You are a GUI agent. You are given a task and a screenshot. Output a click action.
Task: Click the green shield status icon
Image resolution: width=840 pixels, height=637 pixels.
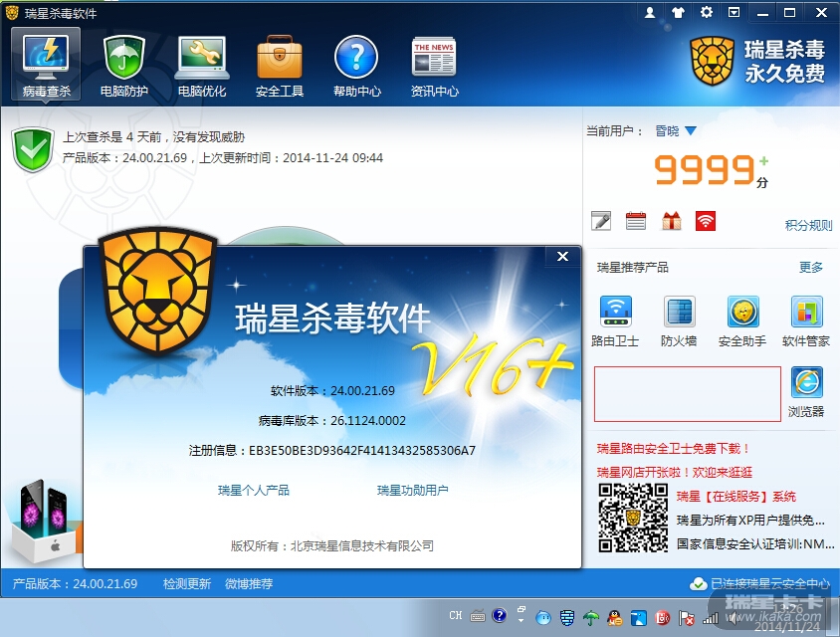click(33, 149)
